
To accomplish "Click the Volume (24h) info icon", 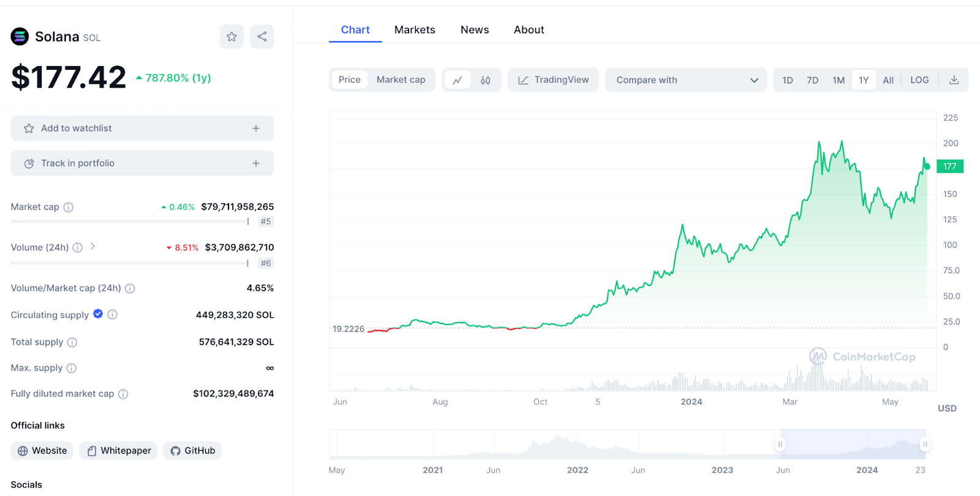I will [x=78, y=247].
